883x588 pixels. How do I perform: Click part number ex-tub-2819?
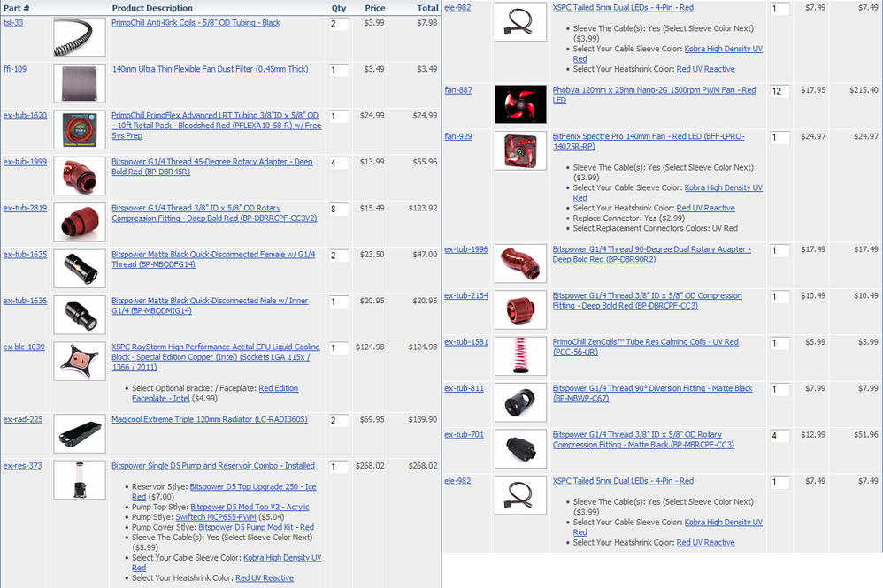coord(25,208)
